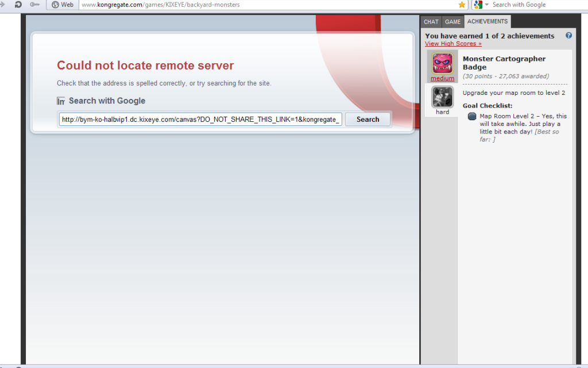588x368 pixels.
Task: Click the Map Room Level 2 checklist bullet
Action: [x=472, y=116]
